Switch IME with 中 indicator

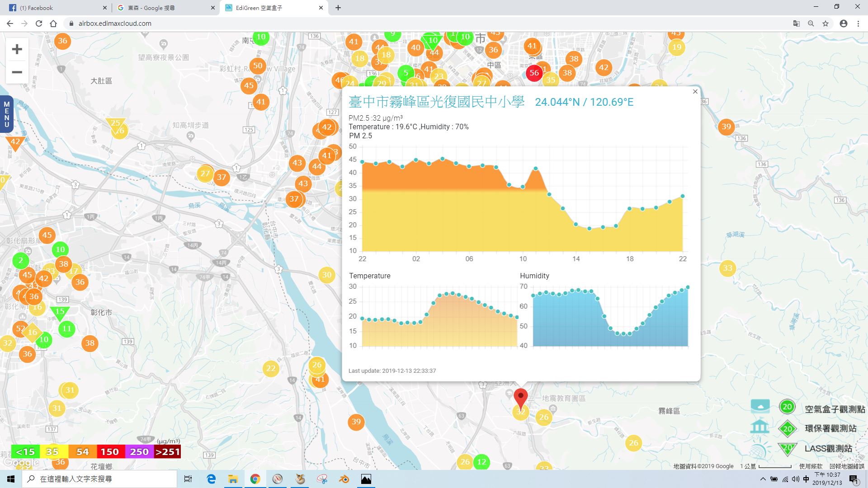(x=806, y=479)
